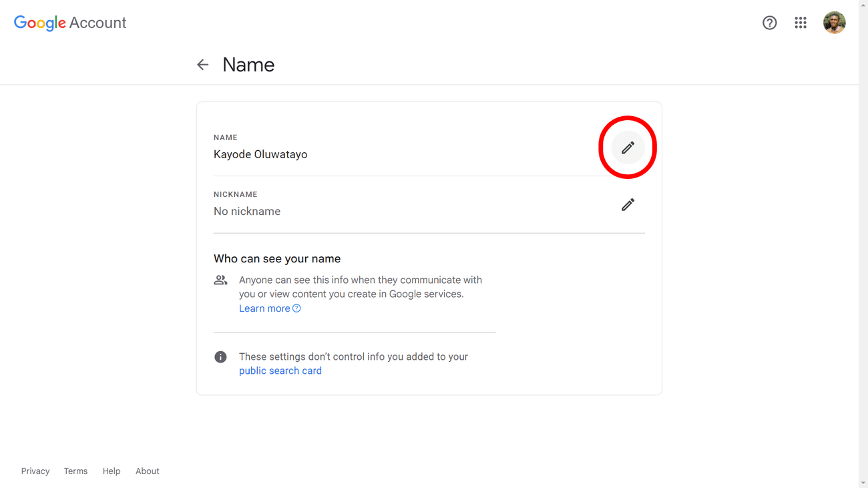Viewport: 868px width, 488px height.
Task: Open the Learn more link
Action: coord(264,308)
